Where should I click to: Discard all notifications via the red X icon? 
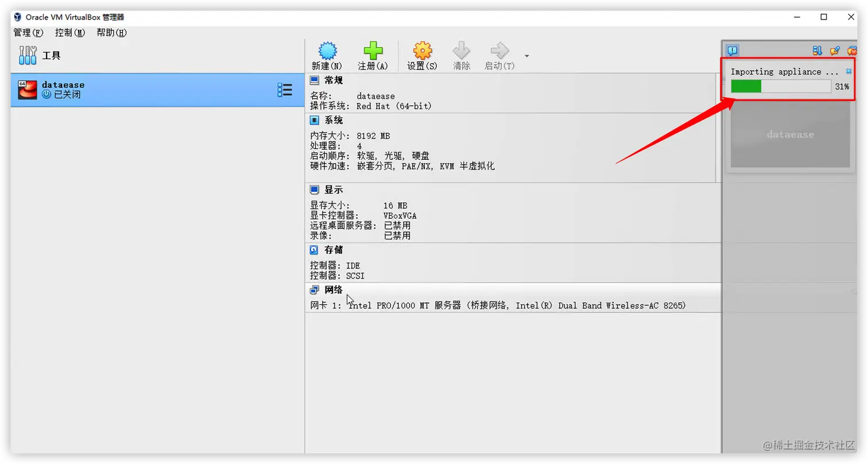pyautogui.click(x=852, y=51)
